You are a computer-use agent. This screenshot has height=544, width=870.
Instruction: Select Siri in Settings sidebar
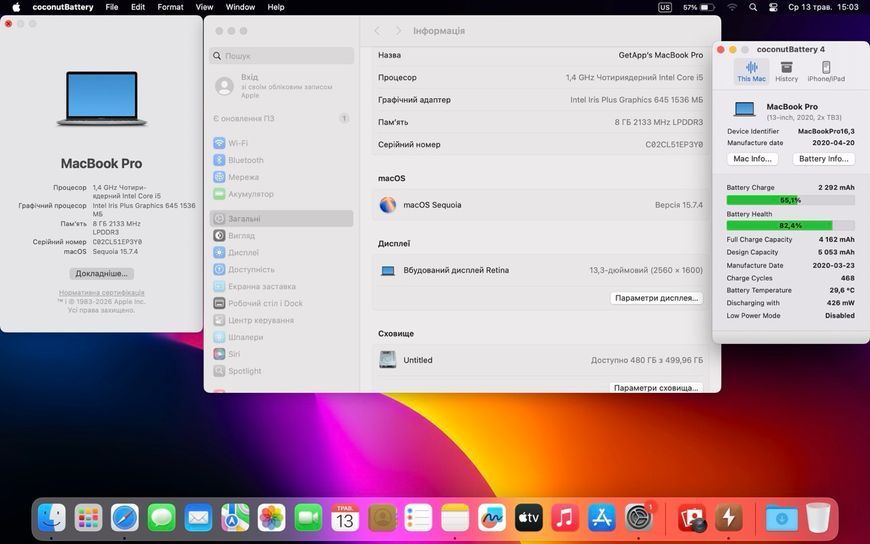pyautogui.click(x=282, y=354)
